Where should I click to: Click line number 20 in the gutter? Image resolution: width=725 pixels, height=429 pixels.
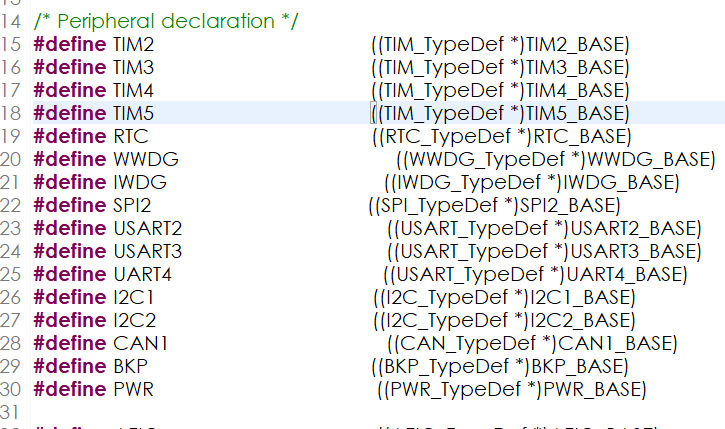pyautogui.click(x=12, y=159)
